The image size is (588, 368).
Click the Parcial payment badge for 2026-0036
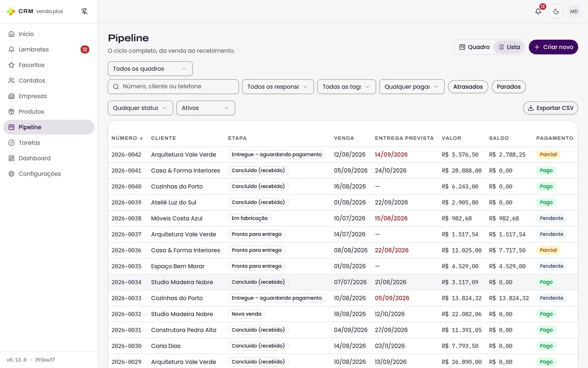click(548, 250)
